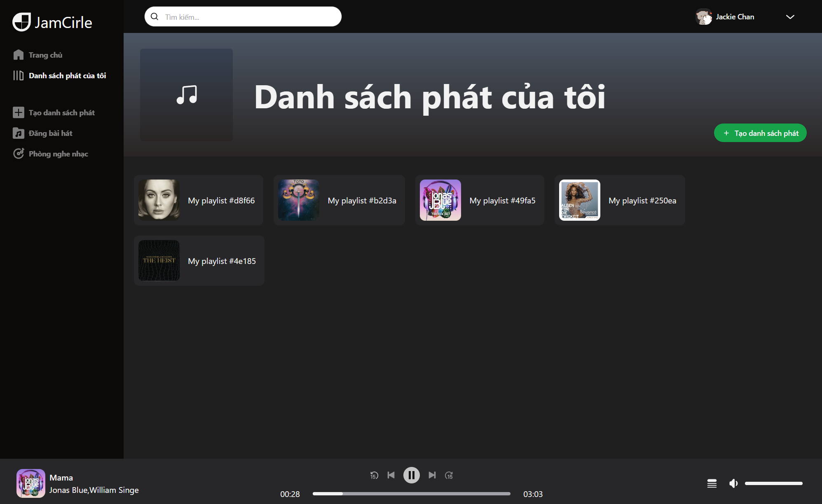Screen dimensions: 822x504
Task: Open Phòng nghe nhạc via its icon
Action: point(18,153)
